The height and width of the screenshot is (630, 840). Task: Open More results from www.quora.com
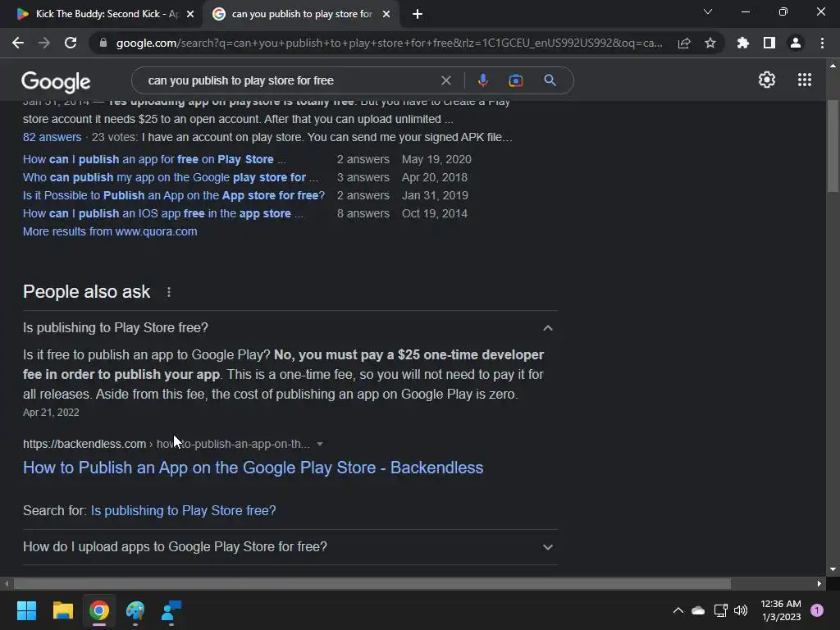(110, 231)
